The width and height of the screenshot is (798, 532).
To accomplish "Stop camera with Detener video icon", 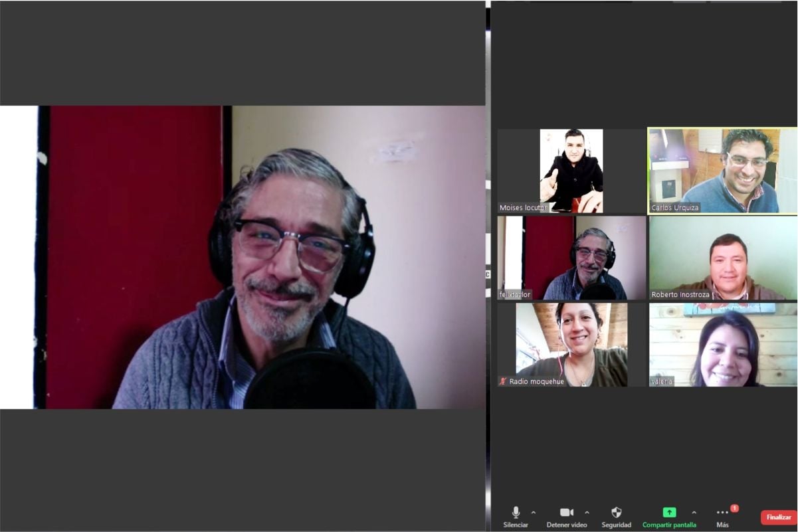I will tap(567, 512).
